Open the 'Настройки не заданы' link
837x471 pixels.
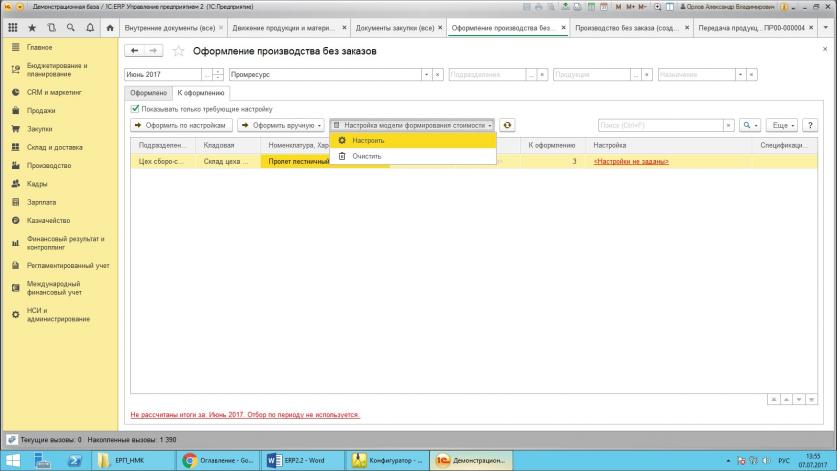[631, 161]
